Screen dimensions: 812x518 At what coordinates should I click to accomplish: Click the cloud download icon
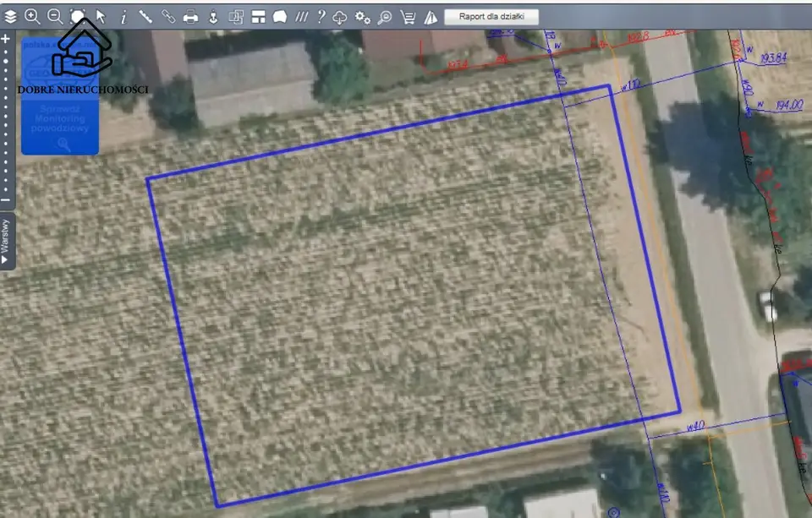(340, 18)
